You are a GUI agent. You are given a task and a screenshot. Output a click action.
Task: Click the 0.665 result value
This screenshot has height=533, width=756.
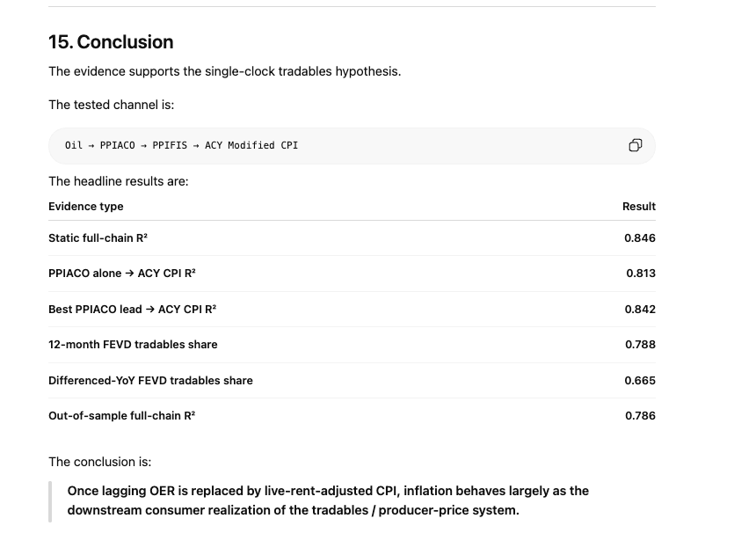pos(640,381)
